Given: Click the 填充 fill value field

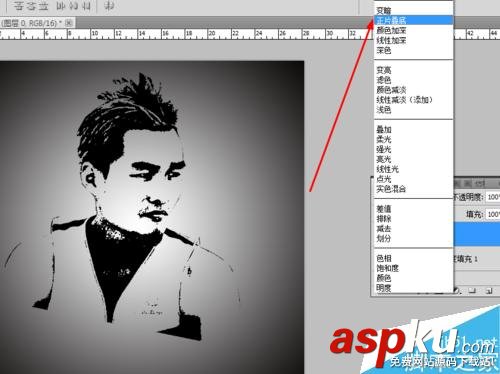Looking at the screenshot, I should pos(493,214).
